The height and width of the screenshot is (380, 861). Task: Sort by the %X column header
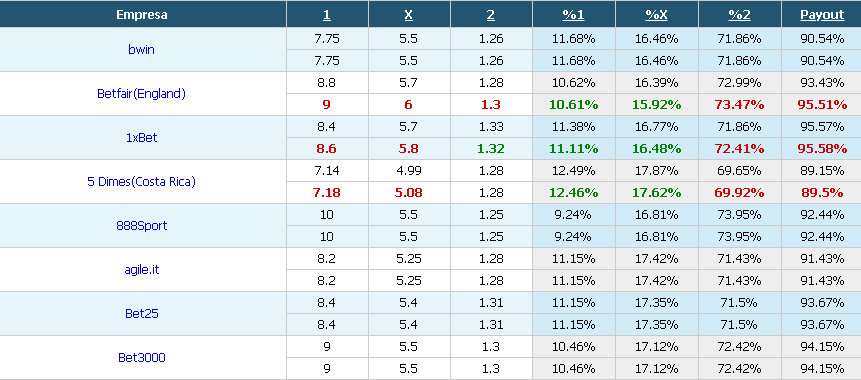click(x=656, y=15)
